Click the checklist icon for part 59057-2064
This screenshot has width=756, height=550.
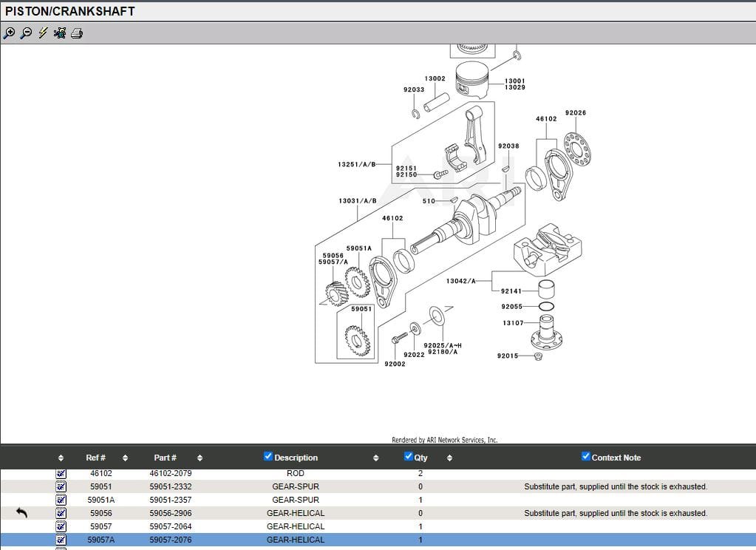click(61, 526)
